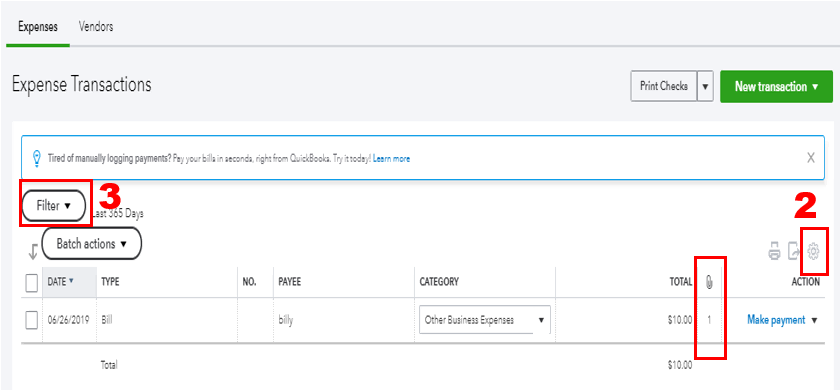
Task: Click the Print Checks button
Action: (x=664, y=86)
